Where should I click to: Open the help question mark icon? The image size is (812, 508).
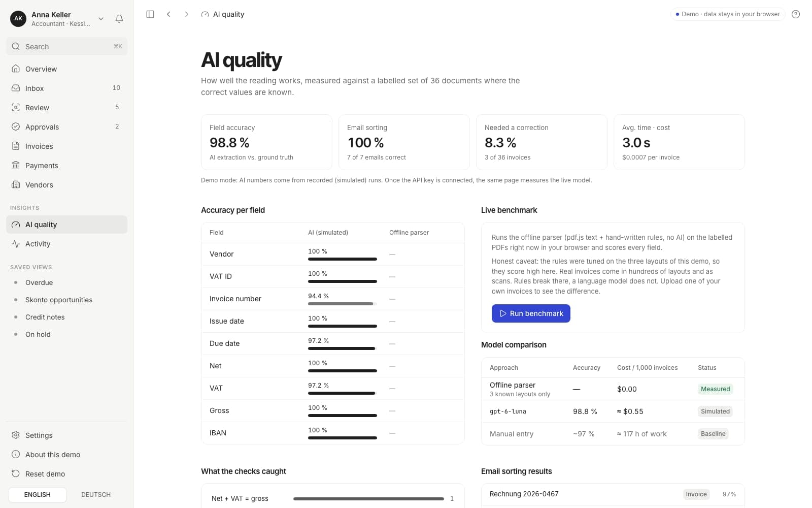tap(796, 14)
